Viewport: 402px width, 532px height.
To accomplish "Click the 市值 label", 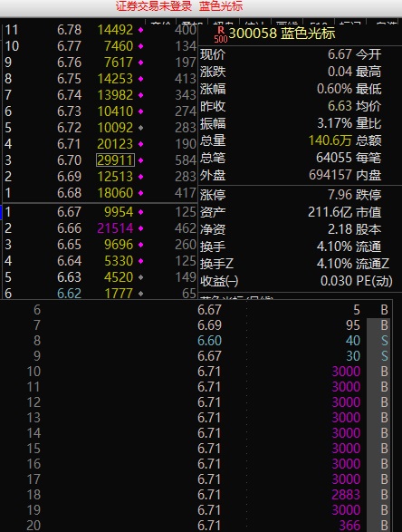I will (x=368, y=212).
